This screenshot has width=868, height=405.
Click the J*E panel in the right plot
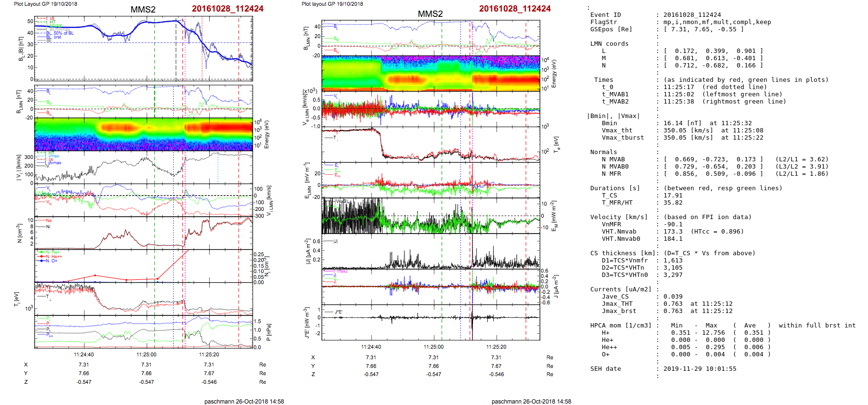pos(431,322)
